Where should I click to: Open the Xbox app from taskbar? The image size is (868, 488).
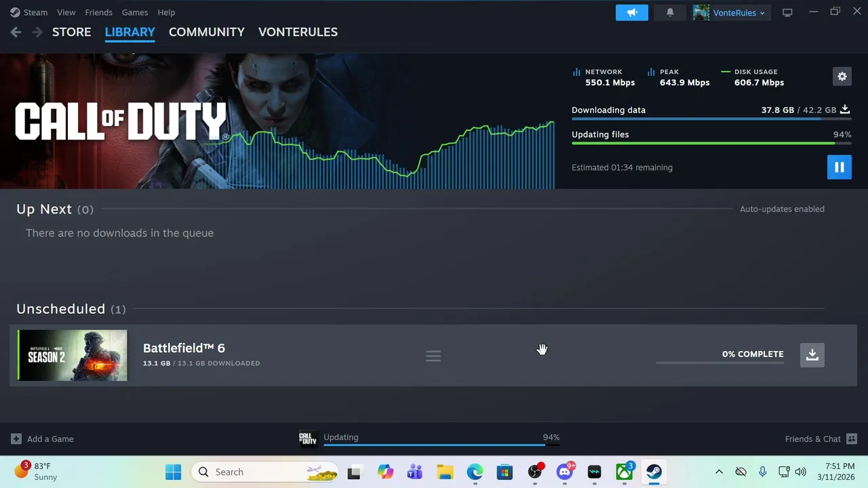pos(625,472)
